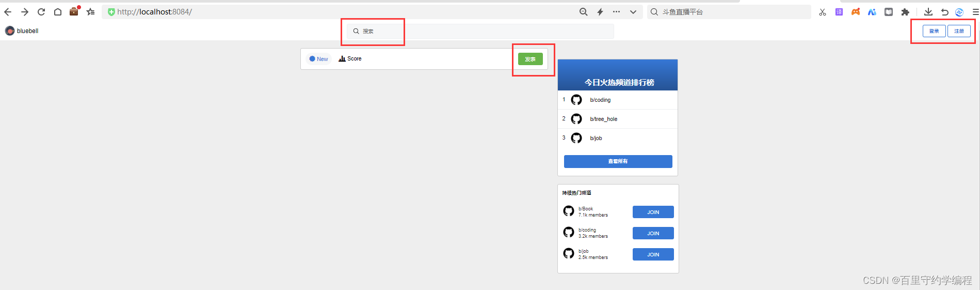Open the browser downloads
This screenshot has height=290, width=980.
click(928, 12)
